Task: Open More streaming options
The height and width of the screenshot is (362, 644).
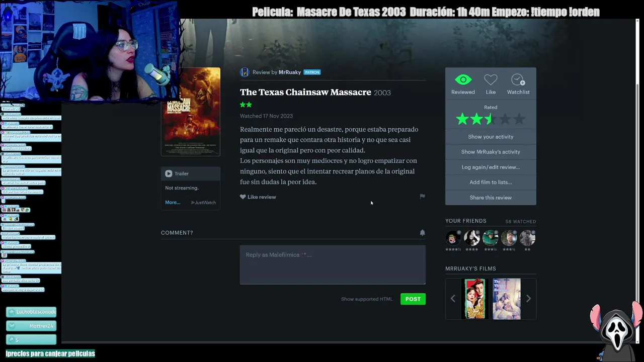Action: click(173, 203)
